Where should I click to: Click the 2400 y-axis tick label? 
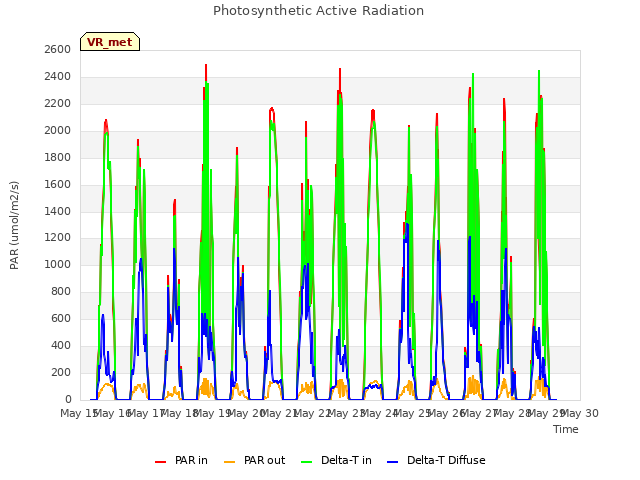(58, 76)
